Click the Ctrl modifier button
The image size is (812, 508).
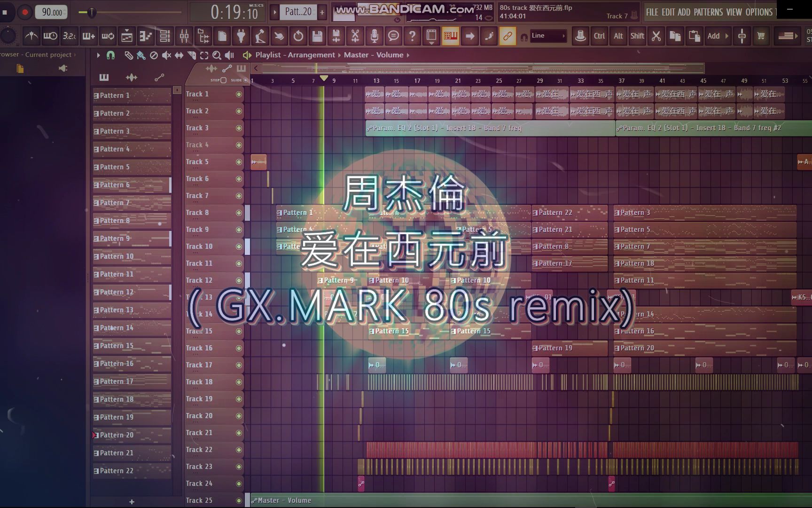point(599,36)
